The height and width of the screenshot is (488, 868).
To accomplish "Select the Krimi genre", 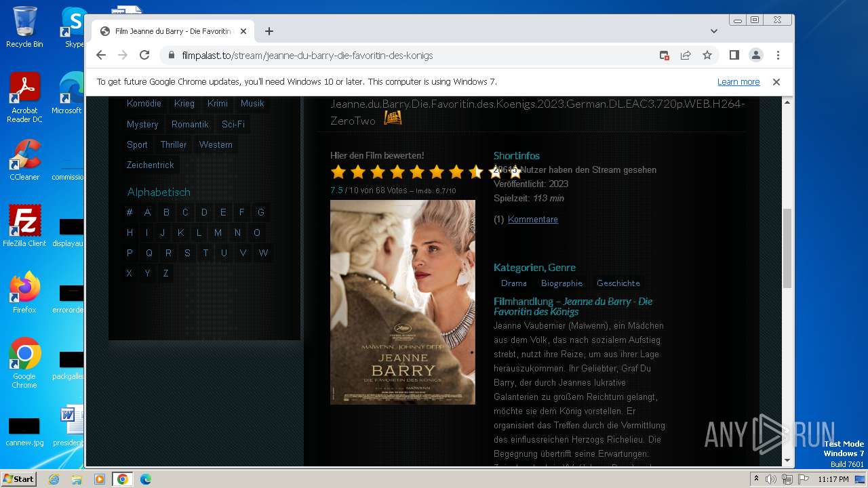I will coord(218,103).
